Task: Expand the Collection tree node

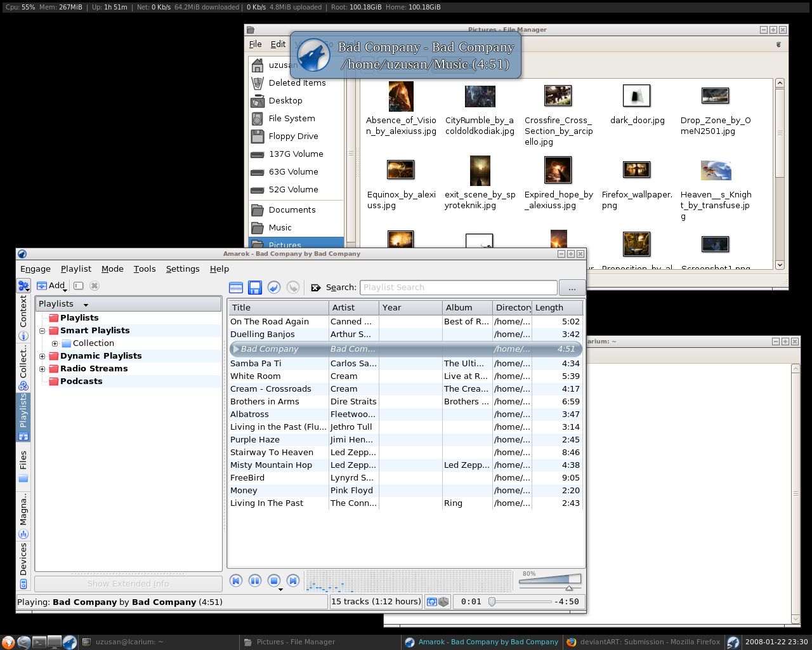Action: coord(55,343)
